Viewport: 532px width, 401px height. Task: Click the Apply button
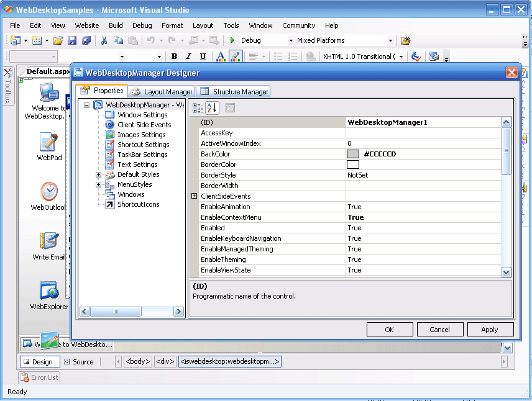[x=490, y=330]
